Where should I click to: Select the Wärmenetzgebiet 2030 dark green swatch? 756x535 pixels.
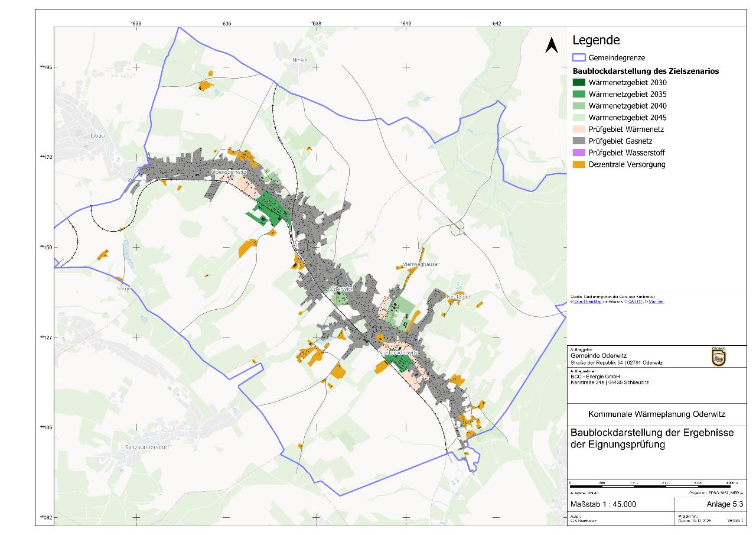pyautogui.click(x=579, y=82)
